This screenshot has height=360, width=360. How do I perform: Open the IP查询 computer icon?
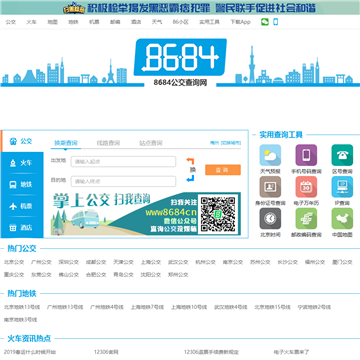342,187
